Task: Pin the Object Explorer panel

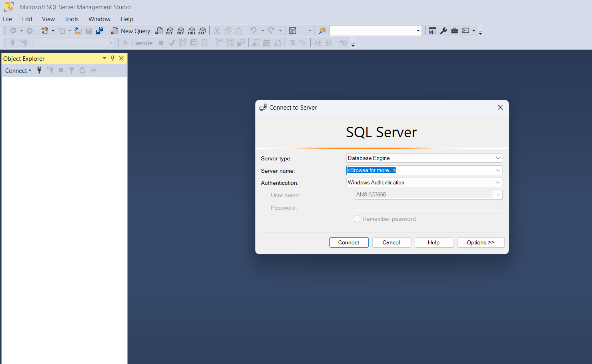Action: pos(113,58)
